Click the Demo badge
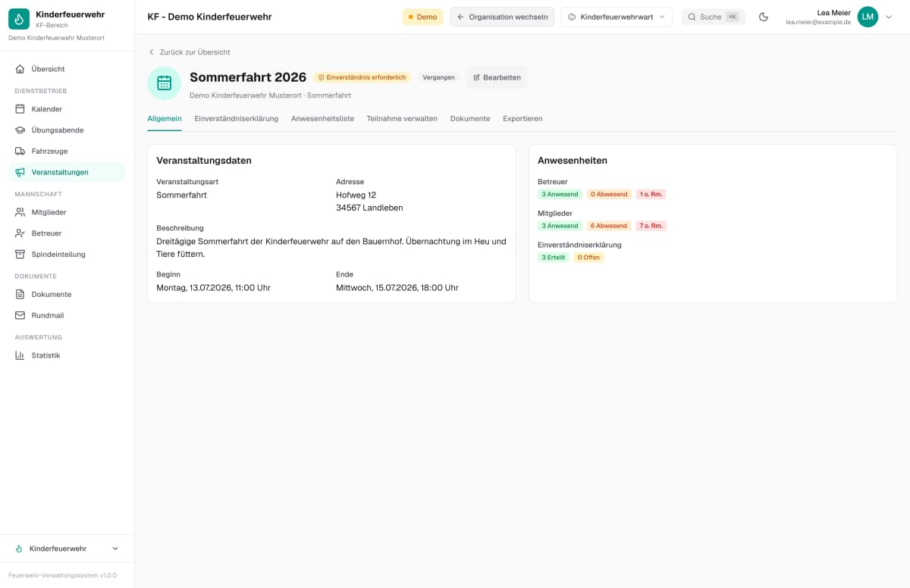 coord(422,17)
